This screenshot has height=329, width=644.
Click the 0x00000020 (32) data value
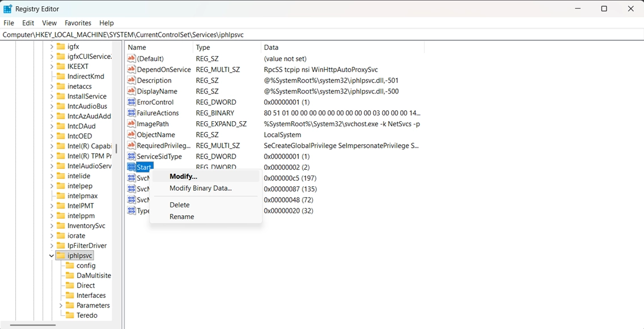[x=288, y=211]
